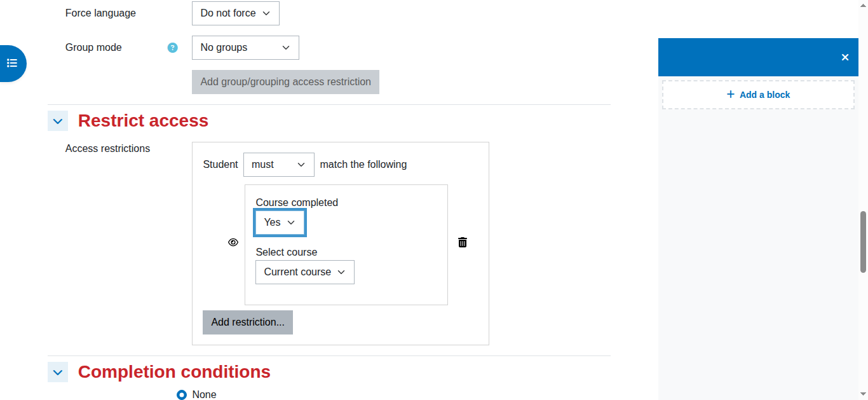Screen dimensions: 868x400
Task: Click the plus icon in Add a block
Action: [731, 94]
